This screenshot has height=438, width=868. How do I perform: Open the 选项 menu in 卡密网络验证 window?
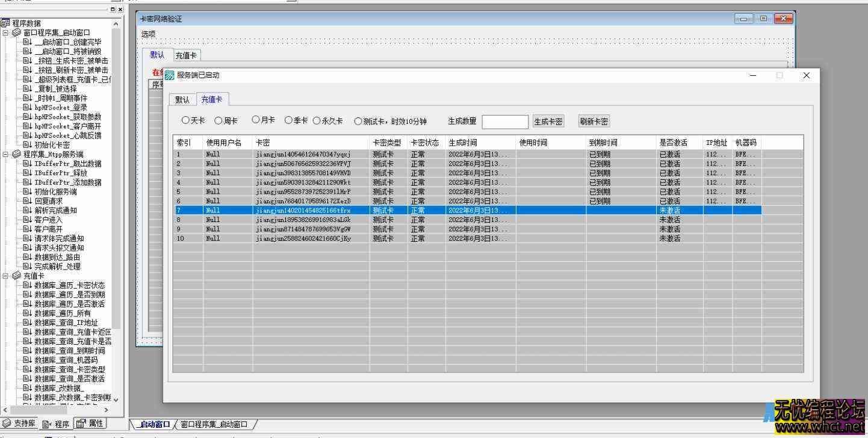(x=148, y=34)
